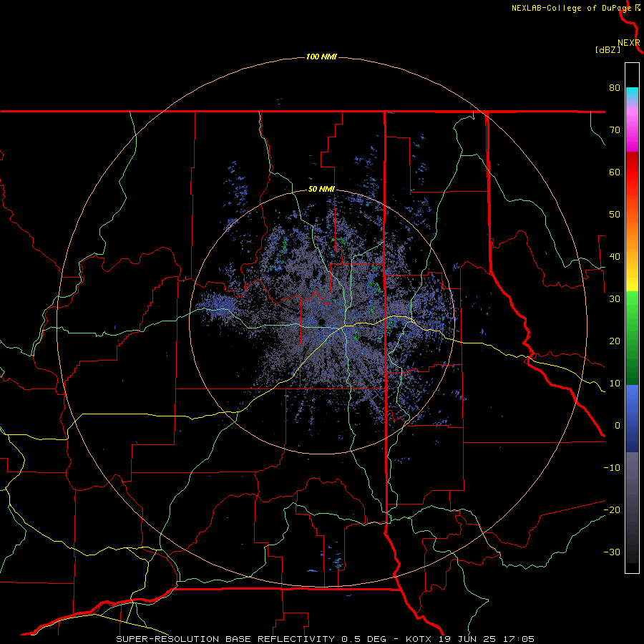This screenshot has height=644, width=644.
Task: Click the blue band of the dBZ colorbar
Action: point(632,419)
